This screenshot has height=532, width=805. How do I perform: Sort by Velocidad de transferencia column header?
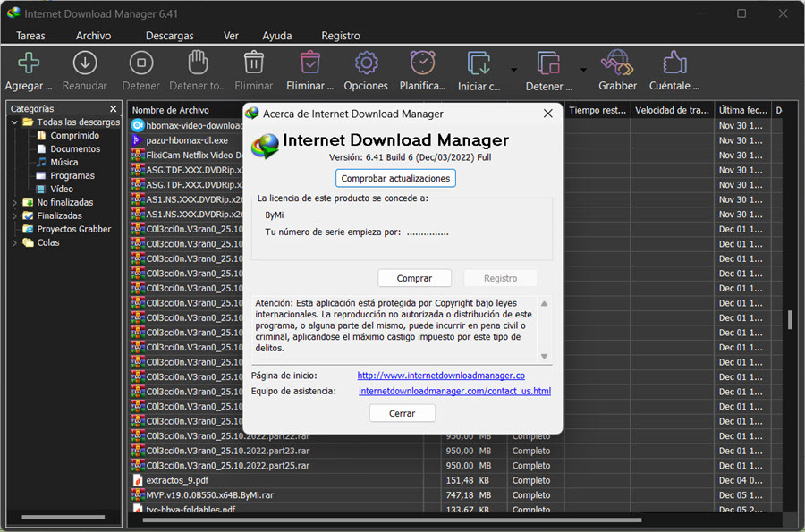[672, 110]
